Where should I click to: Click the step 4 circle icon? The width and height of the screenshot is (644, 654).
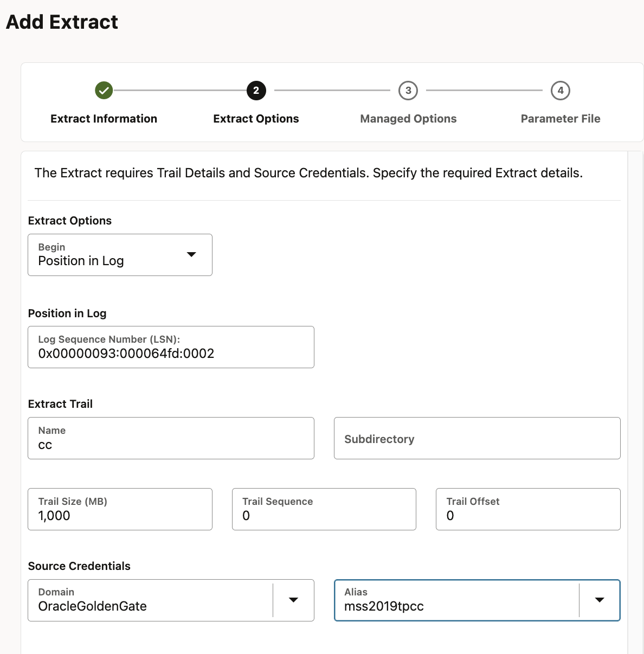coord(561,91)
